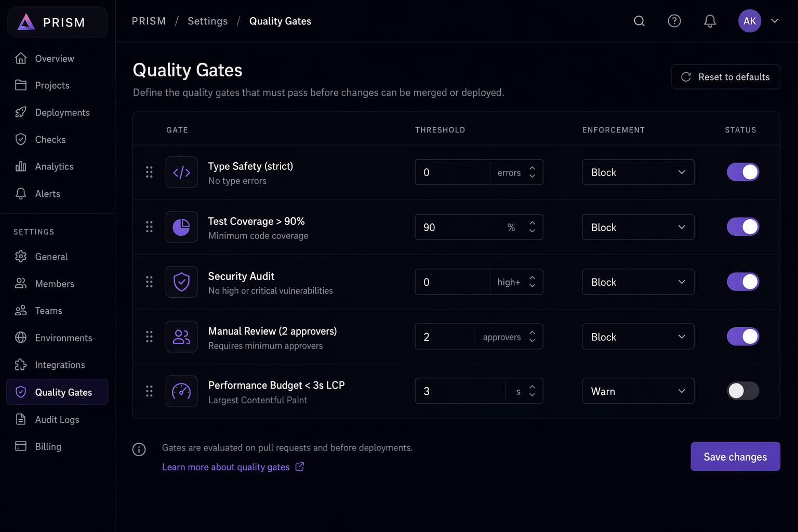Grab the drag handle for Security Audit row
The width and height of the screenshot is (798, 532).
coord(149,282)
